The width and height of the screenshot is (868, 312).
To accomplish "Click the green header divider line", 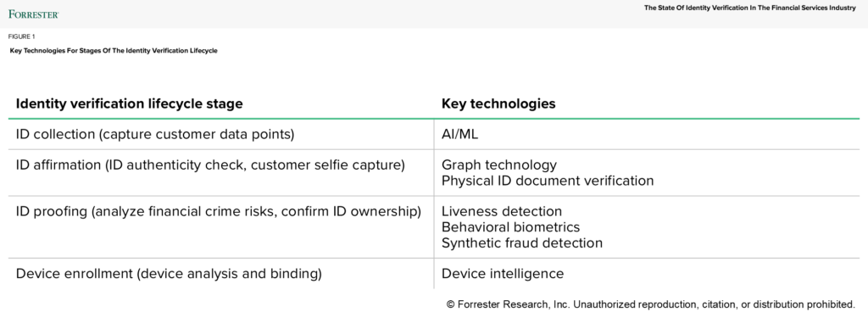I will click(x=434, y=119).
